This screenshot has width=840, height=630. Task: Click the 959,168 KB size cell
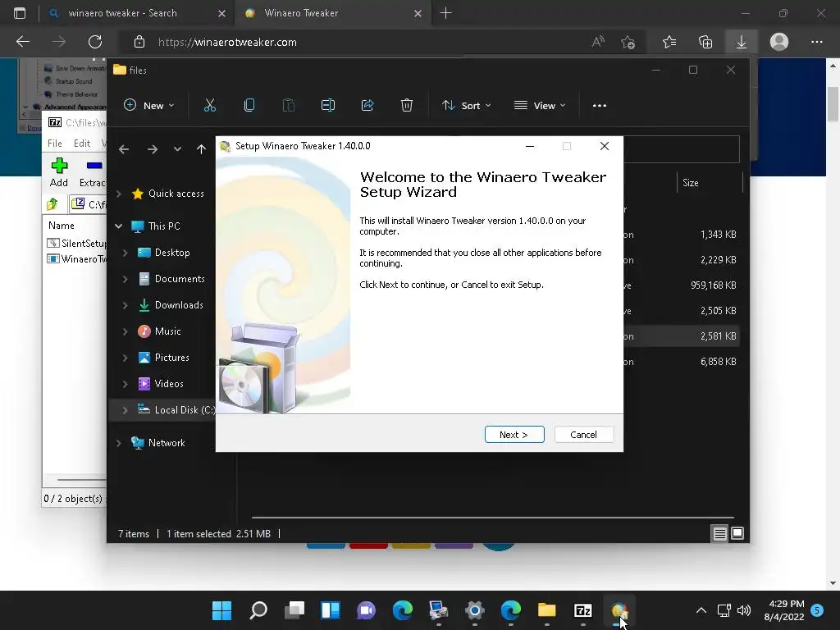[713, 285]
